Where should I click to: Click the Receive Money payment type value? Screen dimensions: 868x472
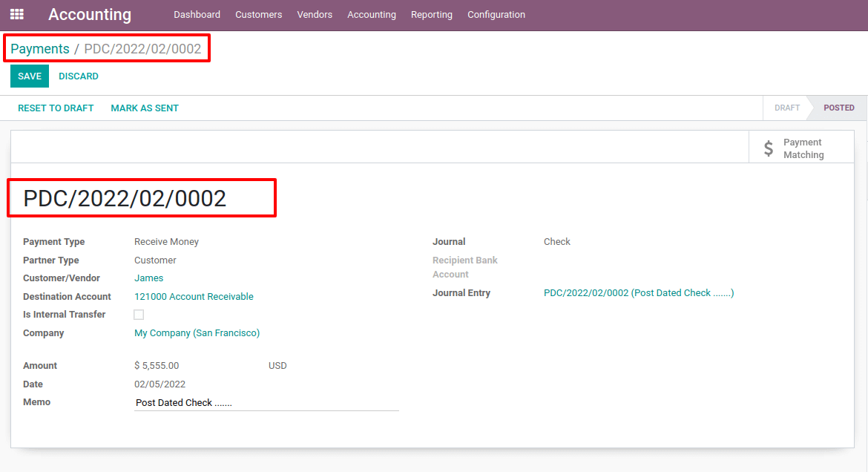167,241
